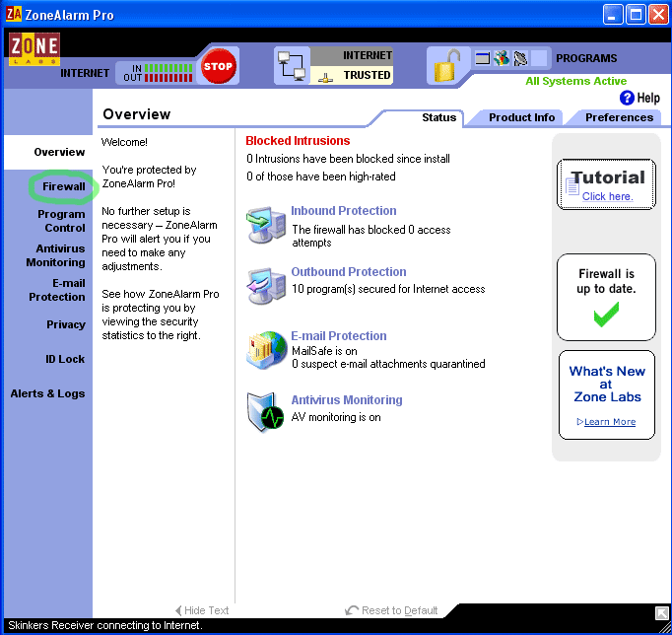
Task: Click the network zones computer icon
Action: (x=291, y=66)
